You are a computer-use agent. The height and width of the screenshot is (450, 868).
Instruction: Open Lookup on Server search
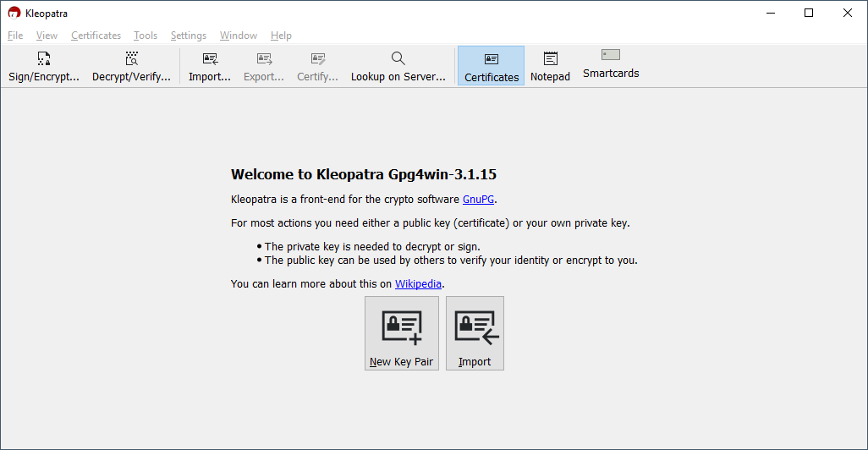click(398, 65)
